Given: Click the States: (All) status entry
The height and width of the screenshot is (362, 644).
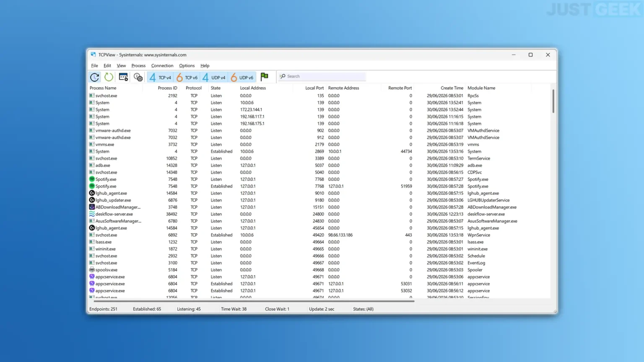Looking at the screenshot, I should pos(363,309).
